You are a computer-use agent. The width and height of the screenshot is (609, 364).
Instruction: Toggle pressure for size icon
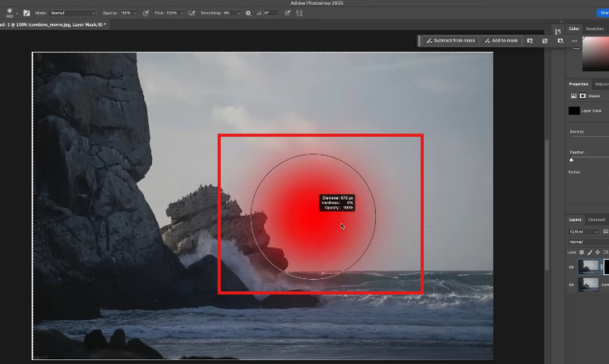[x=287, y=13]
